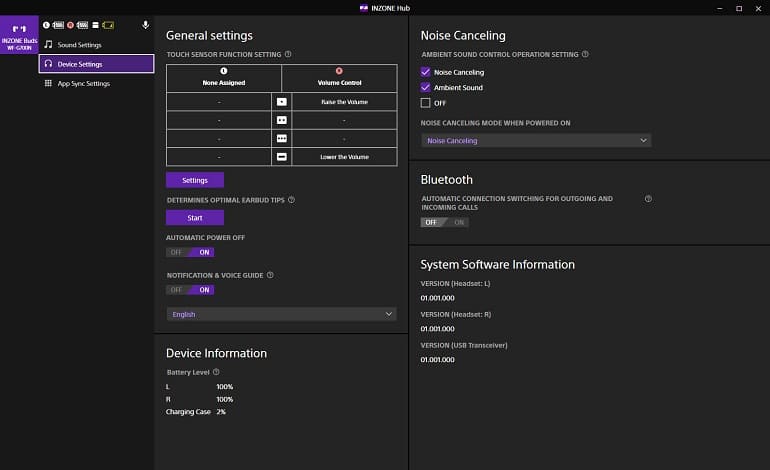This screenshot has height=470, width=770.
Task: Click OFF on the Bluetooth call switching toggle
Action: coord(431,222)
